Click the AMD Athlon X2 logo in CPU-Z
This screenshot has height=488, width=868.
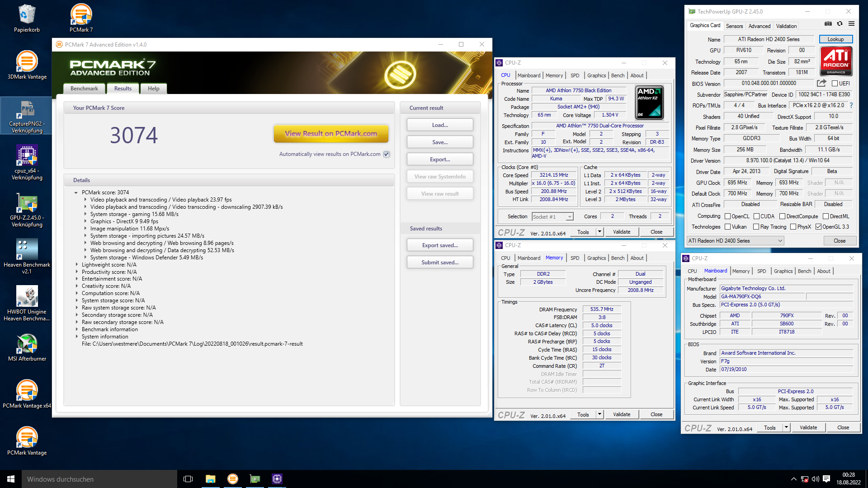coord(649,103)
